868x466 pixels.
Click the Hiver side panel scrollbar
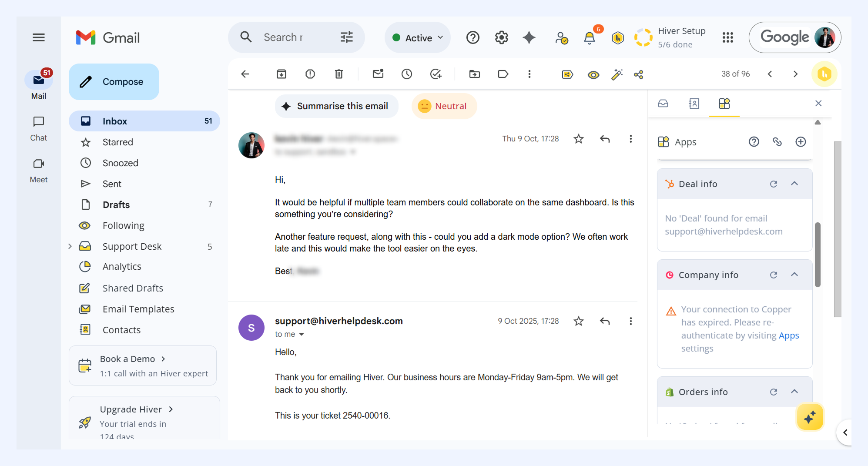click(x=818, y=255)
